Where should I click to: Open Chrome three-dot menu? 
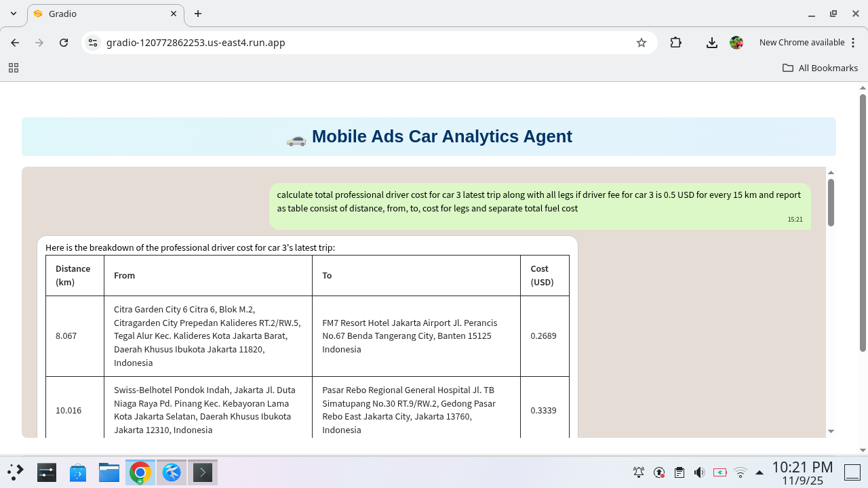click(x=852, y=43)
